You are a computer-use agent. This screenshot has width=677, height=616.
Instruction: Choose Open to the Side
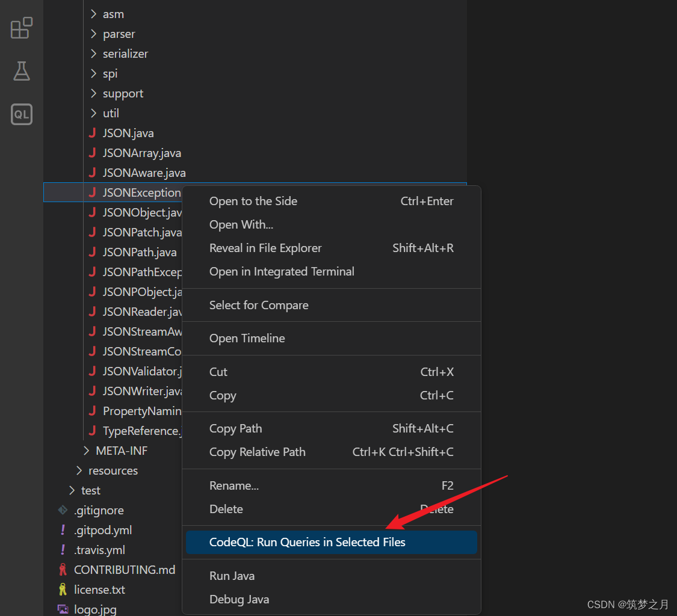click(253, 201)
